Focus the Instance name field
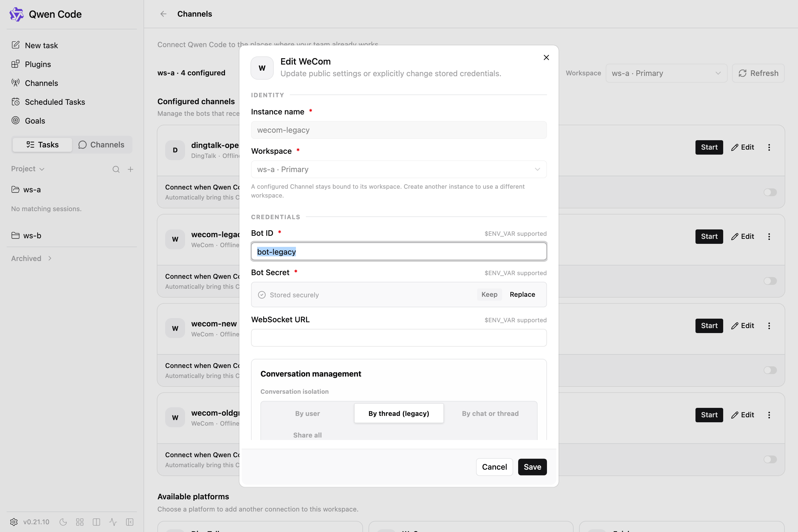The image size is (798, 532). pos(399,130)
